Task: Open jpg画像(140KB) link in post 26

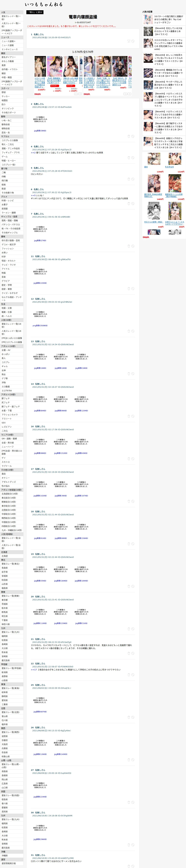Action: click(x=61, y=754)
